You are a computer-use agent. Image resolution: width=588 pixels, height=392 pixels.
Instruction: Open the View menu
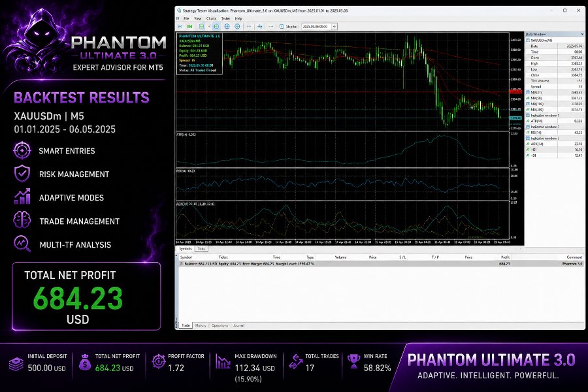(x=197, y=18)
